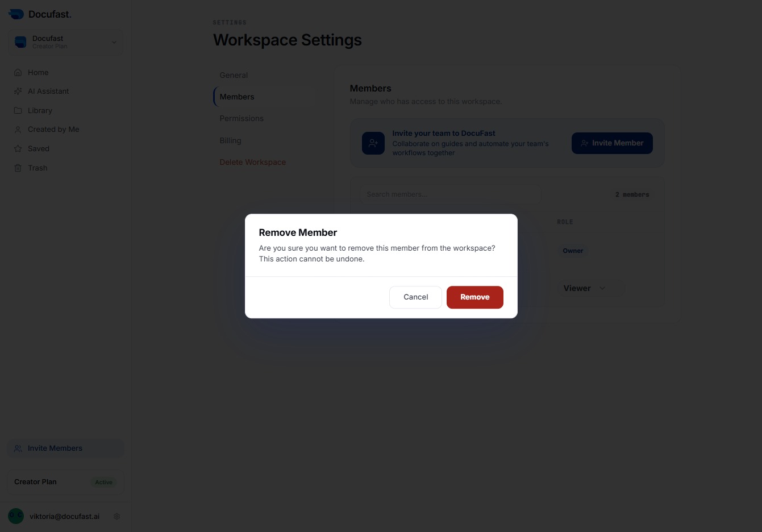Click viktoria@docufast.ai account email
762x532 pixels.
click(64, 517)
